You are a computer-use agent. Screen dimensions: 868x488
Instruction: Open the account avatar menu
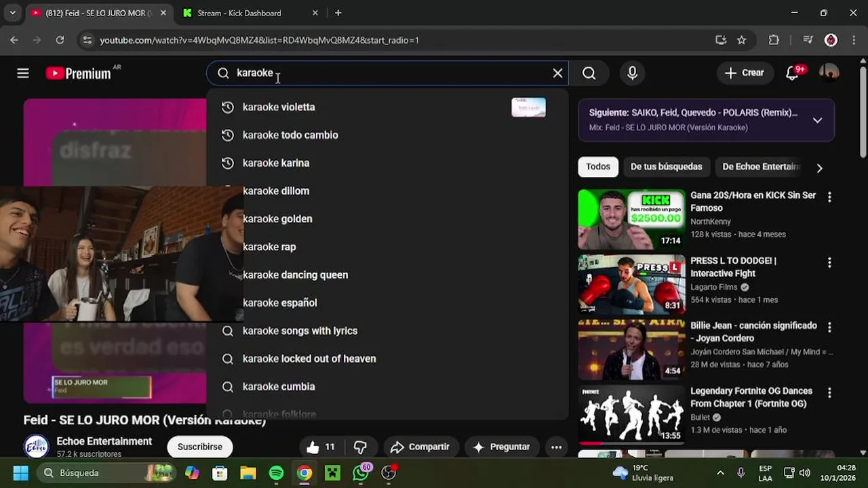tap(829, 73)
